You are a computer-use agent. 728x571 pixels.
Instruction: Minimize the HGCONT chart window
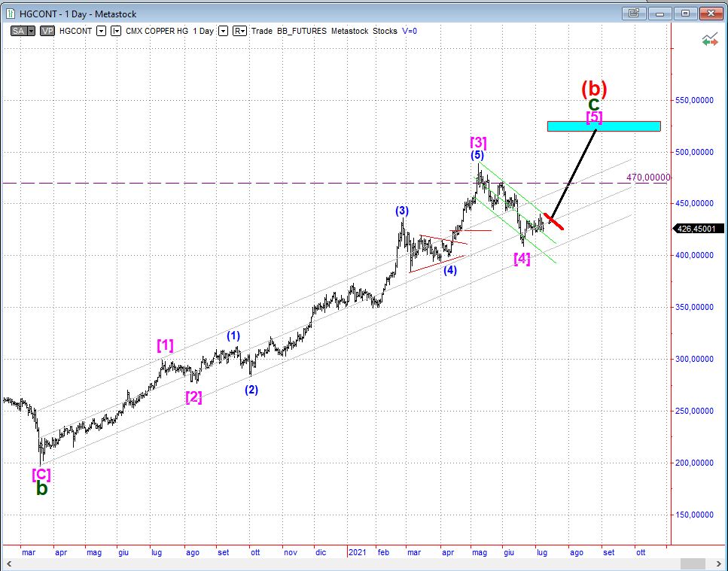tap(659, 14)
